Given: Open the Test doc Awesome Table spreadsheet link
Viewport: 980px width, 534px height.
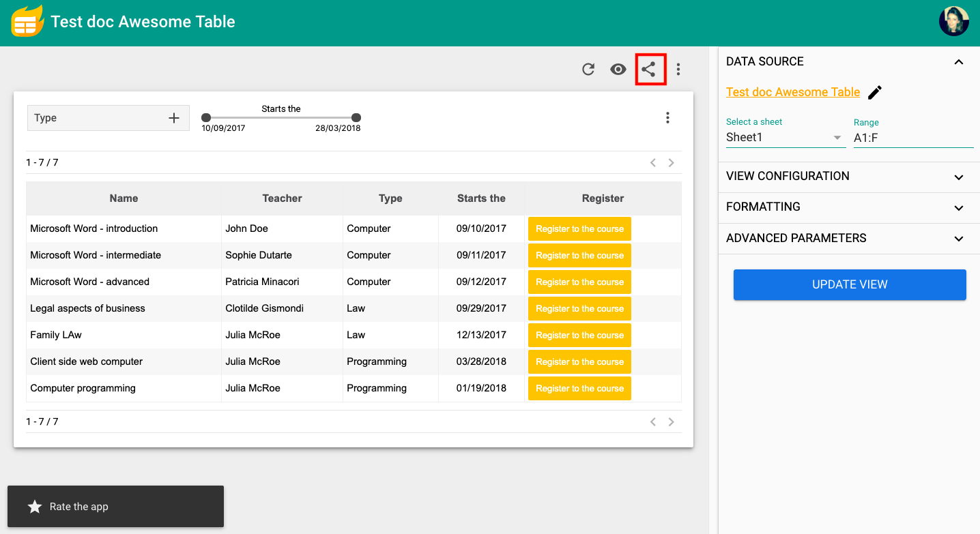Looking at the screenshot, I should point(793,92).
